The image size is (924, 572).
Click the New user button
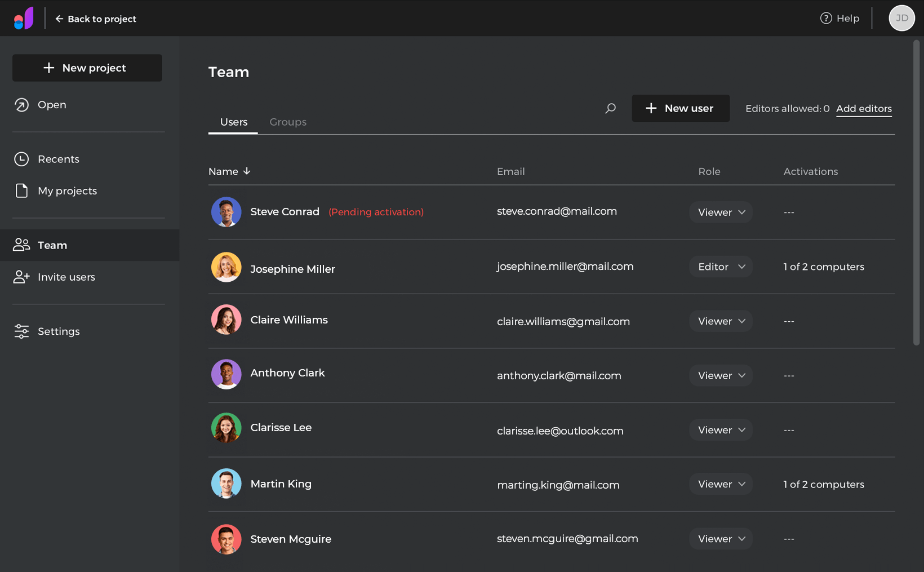tap(681, 108)
